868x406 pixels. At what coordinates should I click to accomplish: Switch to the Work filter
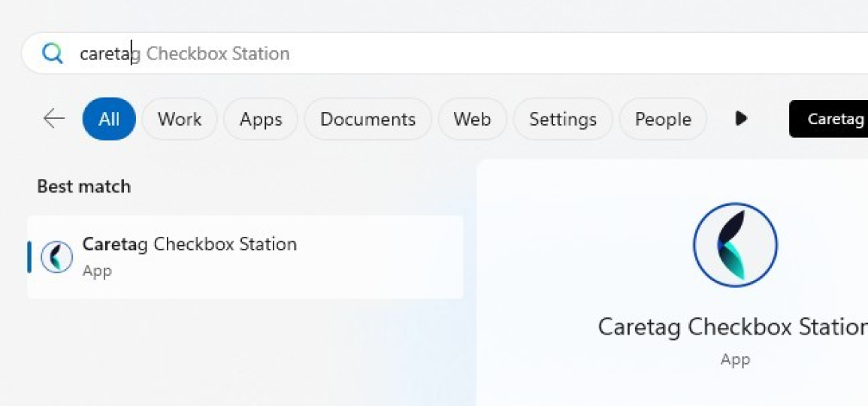pyautogui.click(x=180, y=119)
